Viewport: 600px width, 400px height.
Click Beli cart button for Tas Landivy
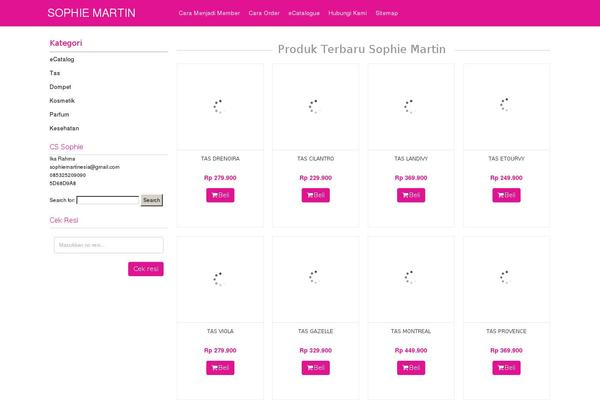tap(411, 195)
